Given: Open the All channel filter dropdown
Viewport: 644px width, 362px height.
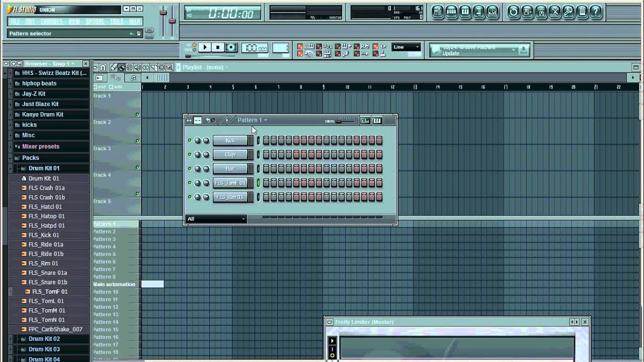Looking at the screenshot, I should [x=216, y=219].
